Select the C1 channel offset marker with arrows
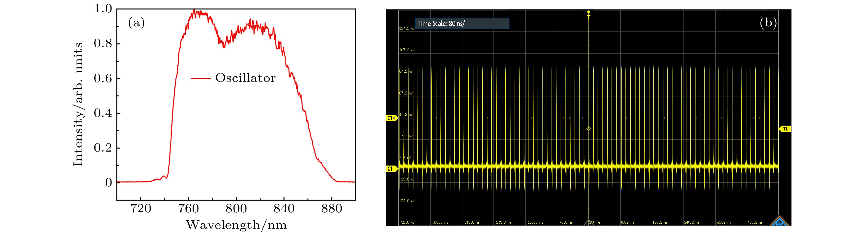Viewport: 868px width, 235px height. pyautogui.click(x=392, y=118)
